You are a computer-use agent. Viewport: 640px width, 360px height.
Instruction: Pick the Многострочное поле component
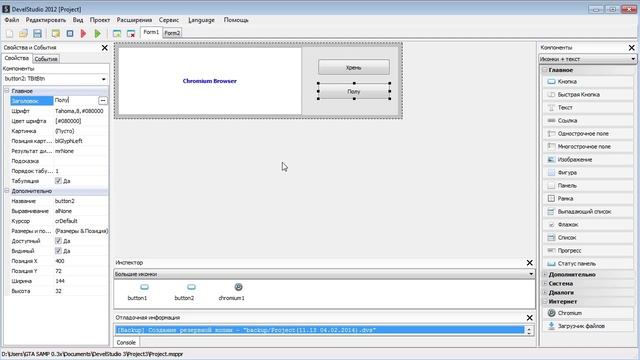[x=588, y=147]
